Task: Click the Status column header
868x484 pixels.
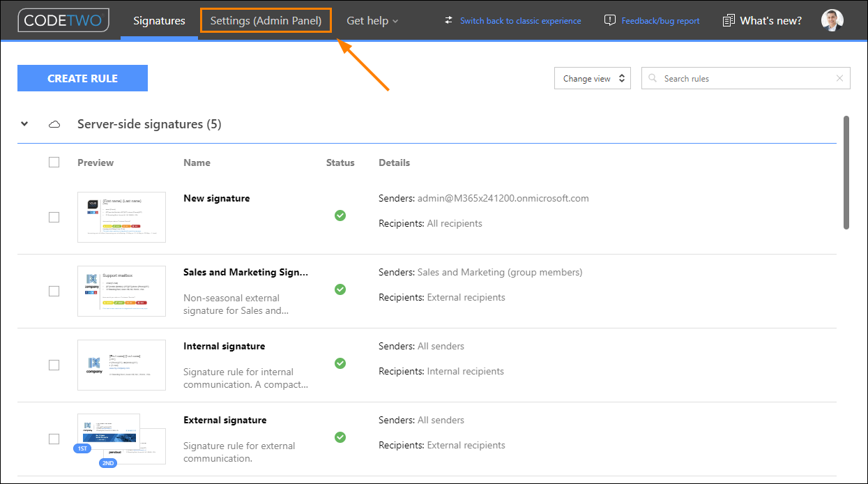Action: (340, 162)
